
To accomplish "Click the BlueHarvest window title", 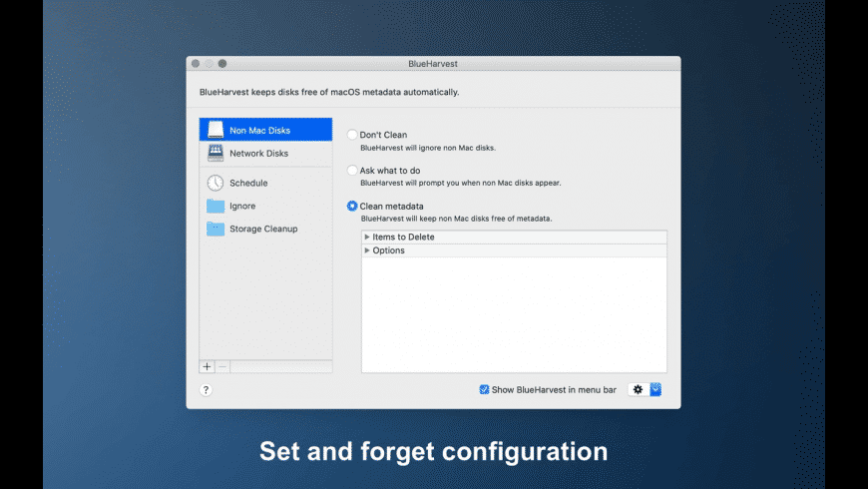I will pos(433,64).
